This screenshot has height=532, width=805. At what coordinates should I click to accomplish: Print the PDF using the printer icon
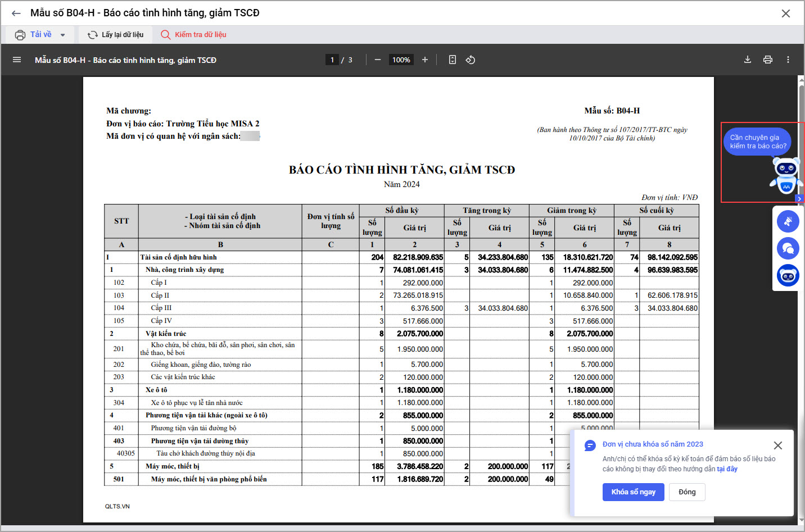tap(768, 60)
